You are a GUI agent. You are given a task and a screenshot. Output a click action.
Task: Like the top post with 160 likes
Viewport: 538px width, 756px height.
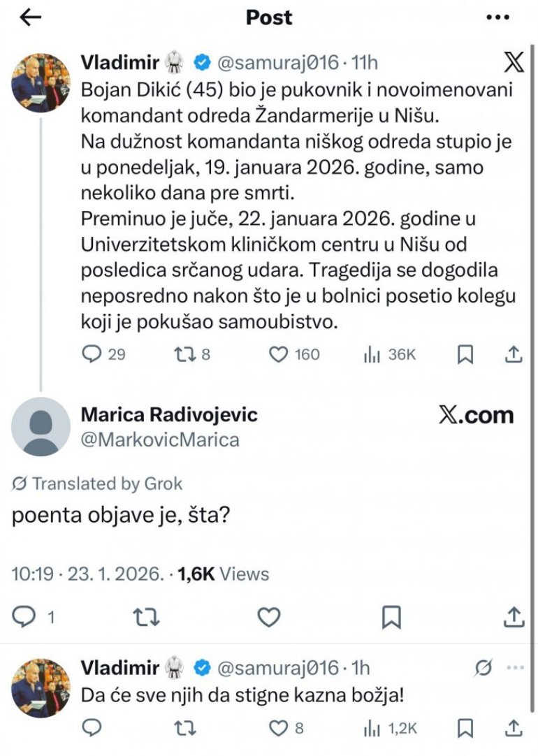click(x=279, y=355)
